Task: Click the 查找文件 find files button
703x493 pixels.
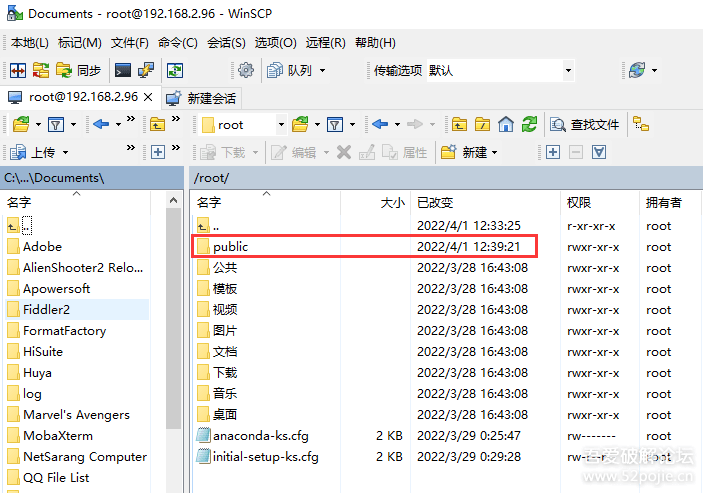Action: point(585,124)
